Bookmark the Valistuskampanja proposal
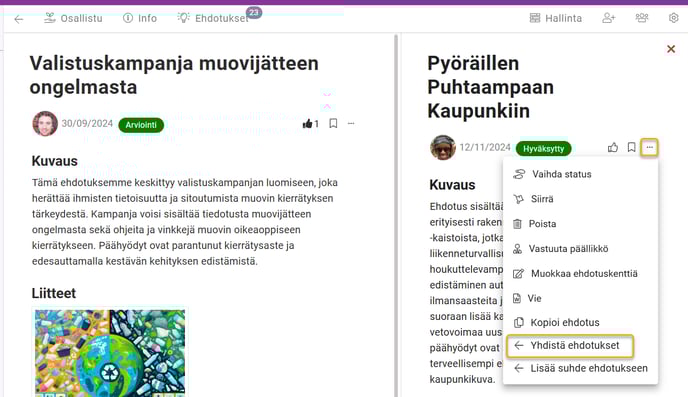 tap(333, 124)
